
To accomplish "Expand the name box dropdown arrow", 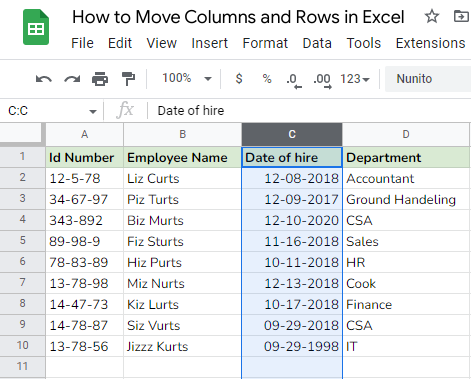I will (x=93, y=111).
